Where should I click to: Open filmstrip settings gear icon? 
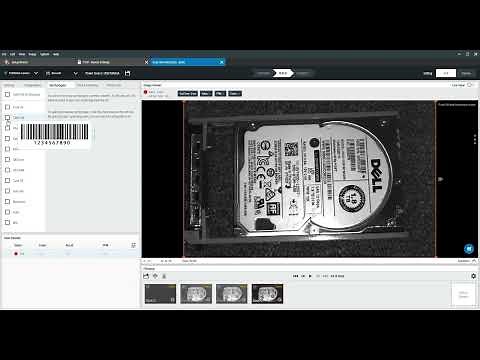point(473,276)
